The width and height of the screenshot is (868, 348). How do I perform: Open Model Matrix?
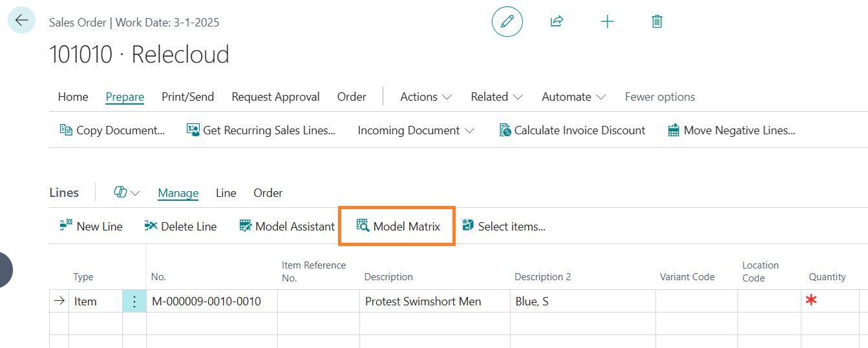pyautogui.click(x=398, y=227)
